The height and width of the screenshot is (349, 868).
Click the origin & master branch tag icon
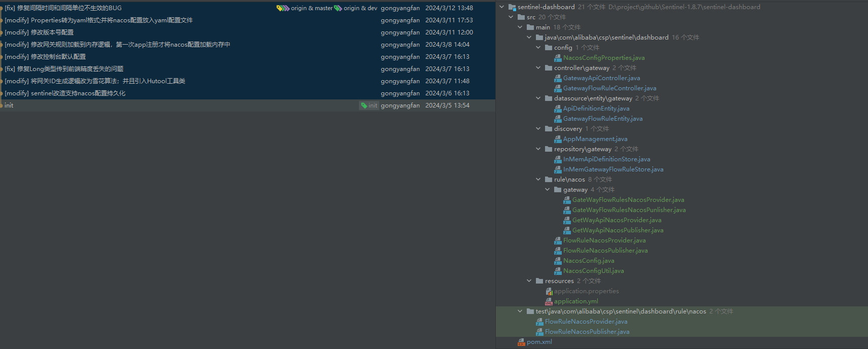pyautogui.click(x=283, y=8)
